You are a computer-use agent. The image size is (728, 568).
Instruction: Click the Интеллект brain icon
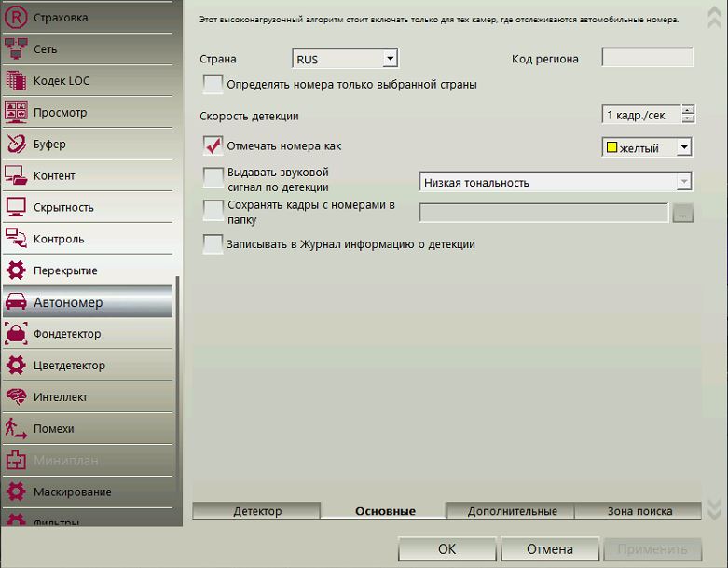tap(16, 396)
